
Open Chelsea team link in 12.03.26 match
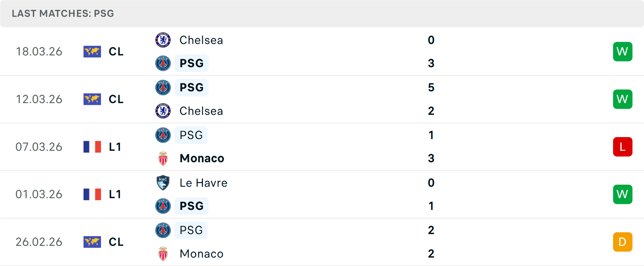[x=201, y=111]
